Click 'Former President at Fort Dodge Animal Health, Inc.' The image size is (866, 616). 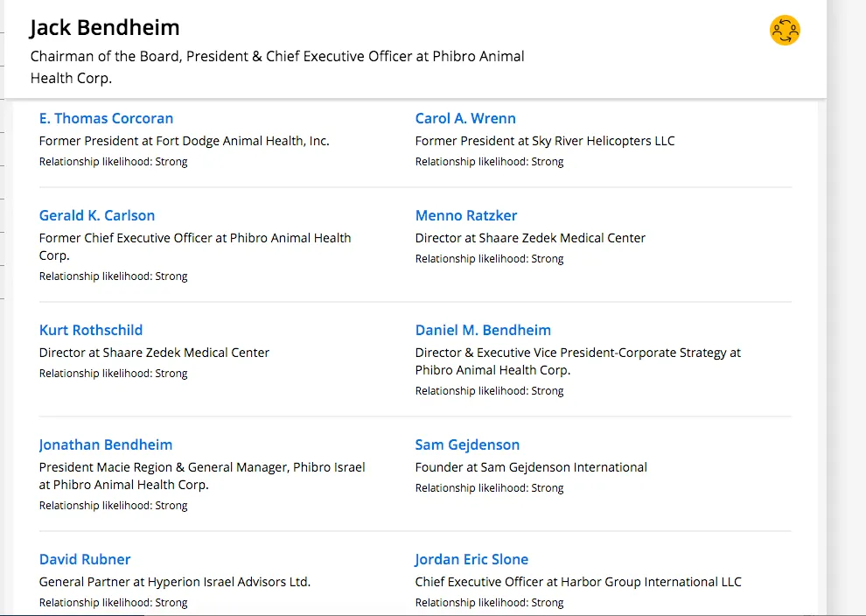coord(185,141)
